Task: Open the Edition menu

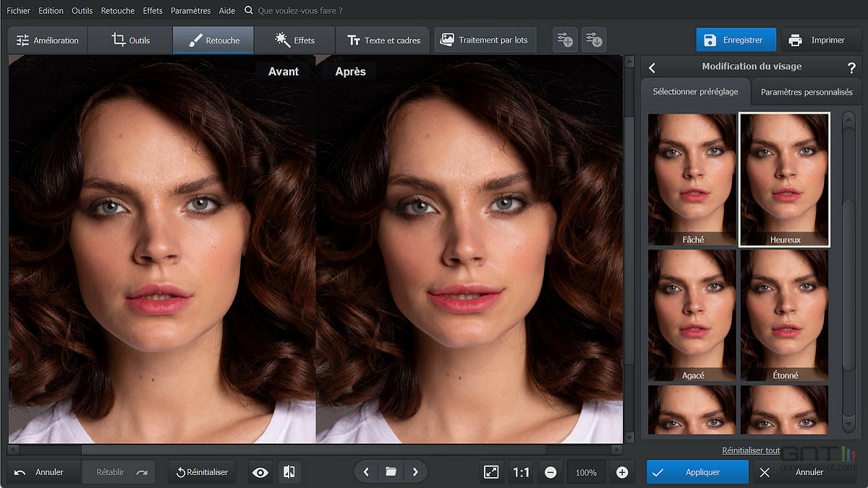Action: 51,11
